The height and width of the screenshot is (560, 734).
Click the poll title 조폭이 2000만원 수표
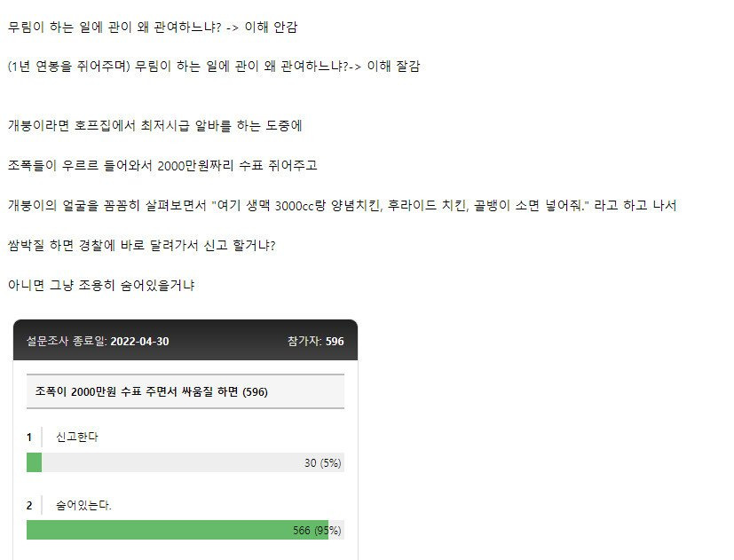[151, 391]
